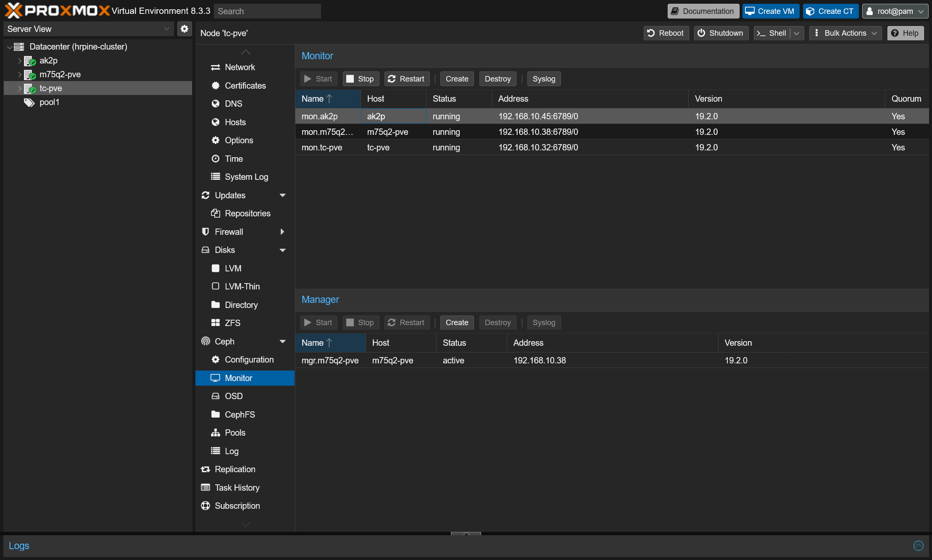Select the mon.m75q2… monitor row
Screen dimensions: 932x560
[x=612, y=132]
